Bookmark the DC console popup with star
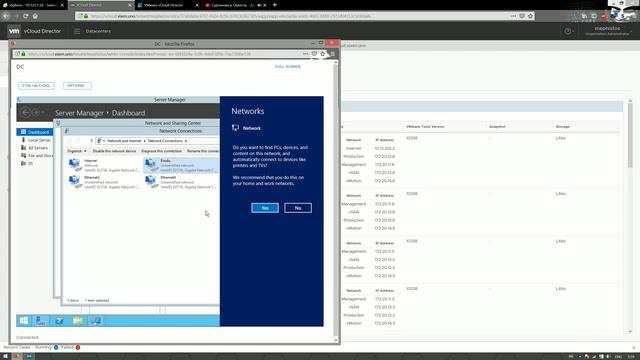640x360 pixels. coord(322,54)
